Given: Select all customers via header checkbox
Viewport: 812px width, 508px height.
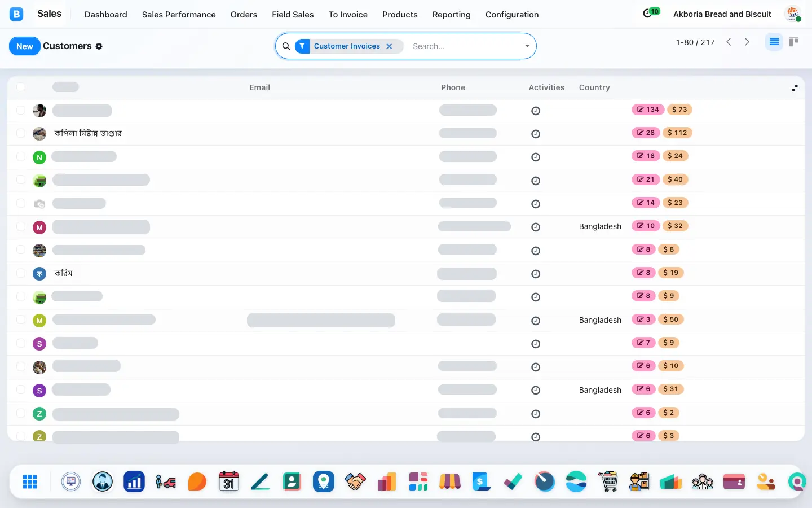Looking at the screenshot, I should pyautogui.click(x=21, y=87).
